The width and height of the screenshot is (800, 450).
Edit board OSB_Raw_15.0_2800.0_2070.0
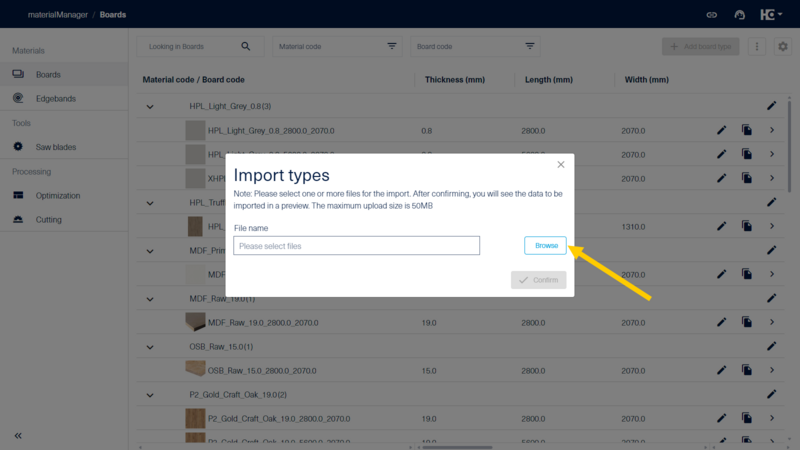point(721,370)
